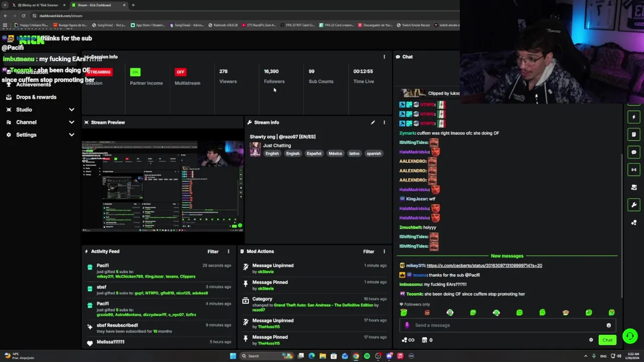Open Twitch Emote Resizer bookmark
The width and height of the screenshot is (644, 362).
[414, 25]
